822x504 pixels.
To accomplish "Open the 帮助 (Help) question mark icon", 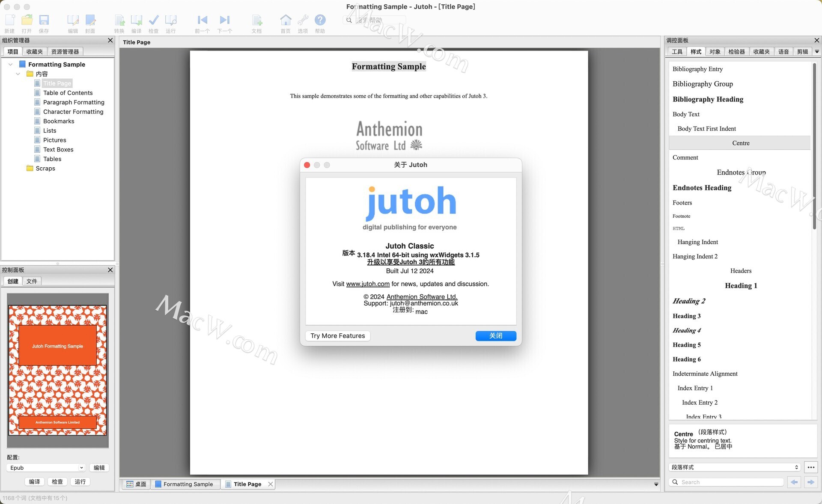I will pos(320,24).
